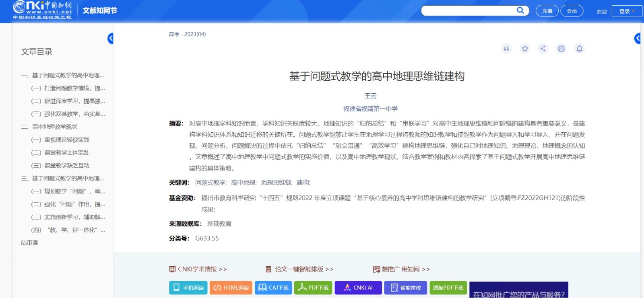Collapse the left article outline panel

pyautogui.click(x=111, y=38)
